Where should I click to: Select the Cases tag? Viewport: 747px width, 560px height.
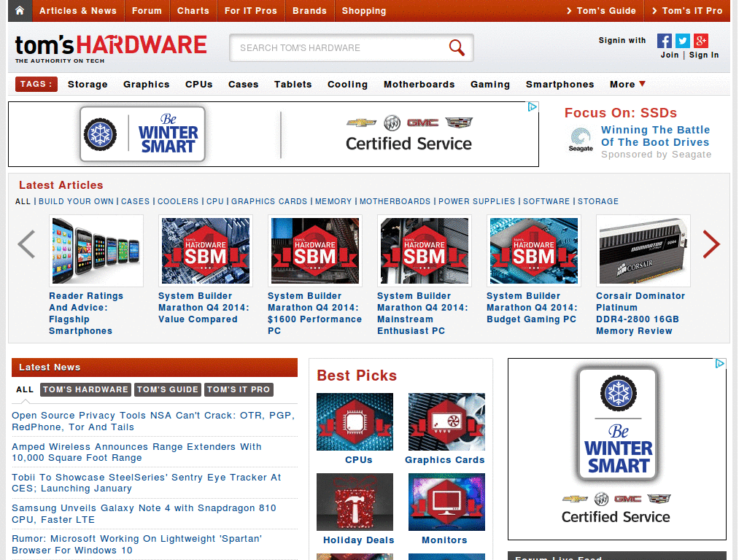tap(244, 85)
